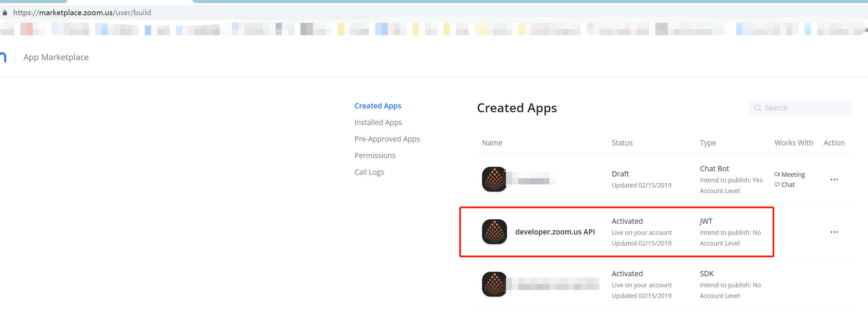Screen dimensions: 868x317
Task: Click the Name column header
Action: (x=492, y=143)
